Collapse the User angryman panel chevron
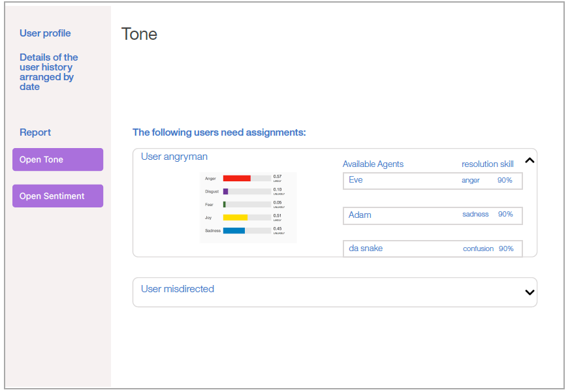This screenshot has height=392, width=570. coord(530,160)
